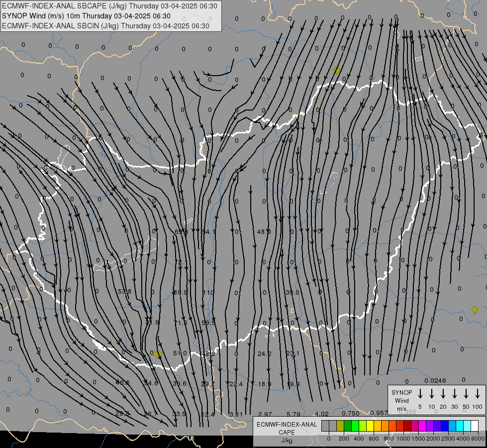The height and width of the screenshot is (448, 487).
Task: Click the CAPE value 5.79 on the map
Action: click(x=293, y=414)
